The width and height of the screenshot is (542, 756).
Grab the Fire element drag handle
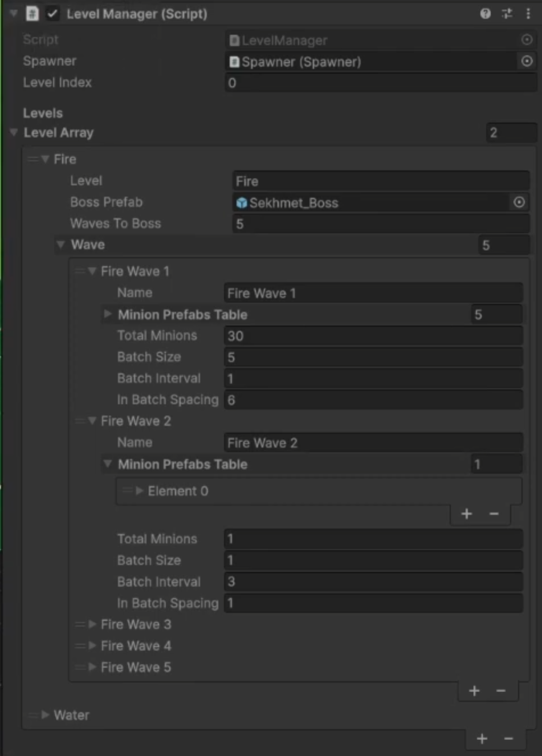(33, 159)
